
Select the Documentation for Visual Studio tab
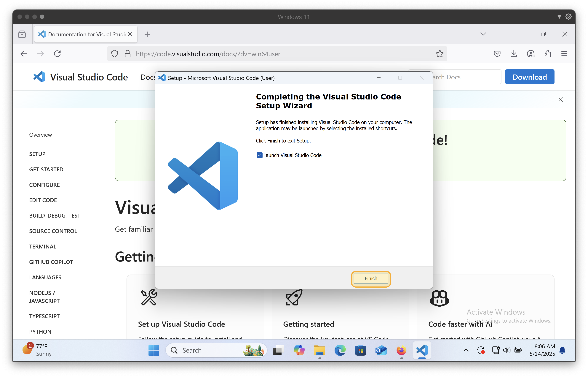(x=86, y=34)
